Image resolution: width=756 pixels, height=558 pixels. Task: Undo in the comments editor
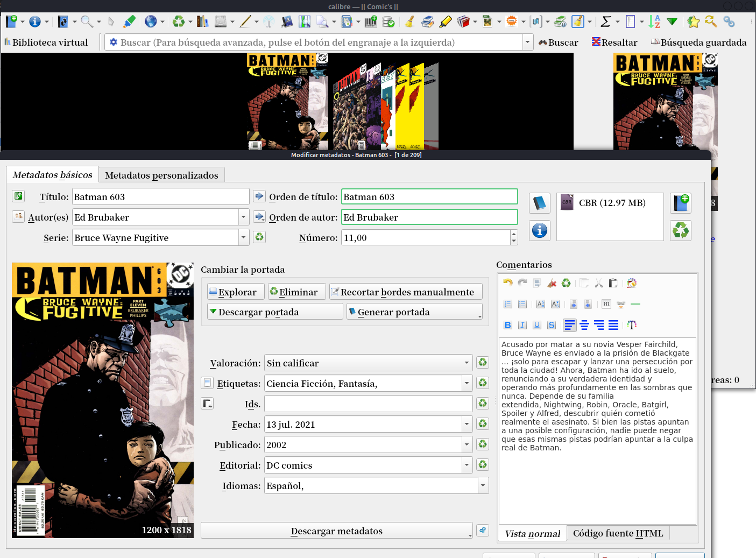508,283
